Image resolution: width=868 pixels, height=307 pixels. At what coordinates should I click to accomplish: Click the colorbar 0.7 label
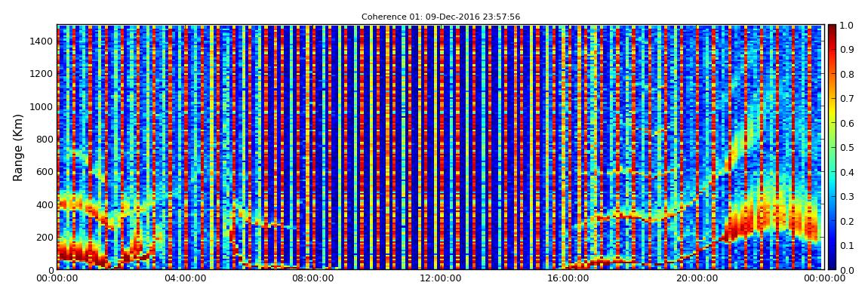846,99
